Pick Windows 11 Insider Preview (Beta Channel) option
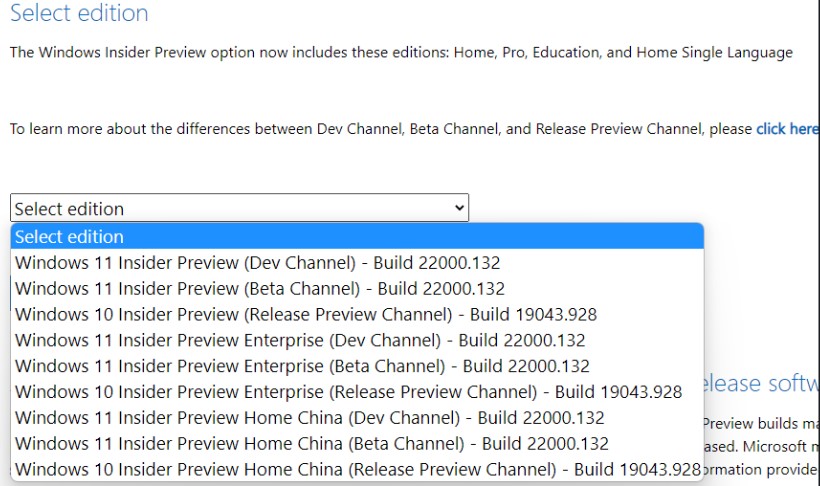The image size is (820, 486). [x=260, y=288]
